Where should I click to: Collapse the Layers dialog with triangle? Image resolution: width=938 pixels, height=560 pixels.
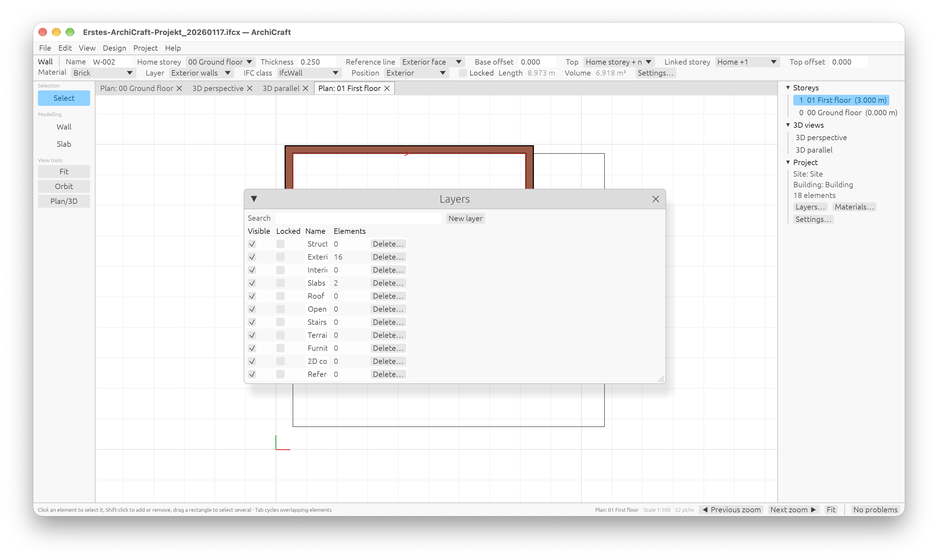(x=254, y=199)
